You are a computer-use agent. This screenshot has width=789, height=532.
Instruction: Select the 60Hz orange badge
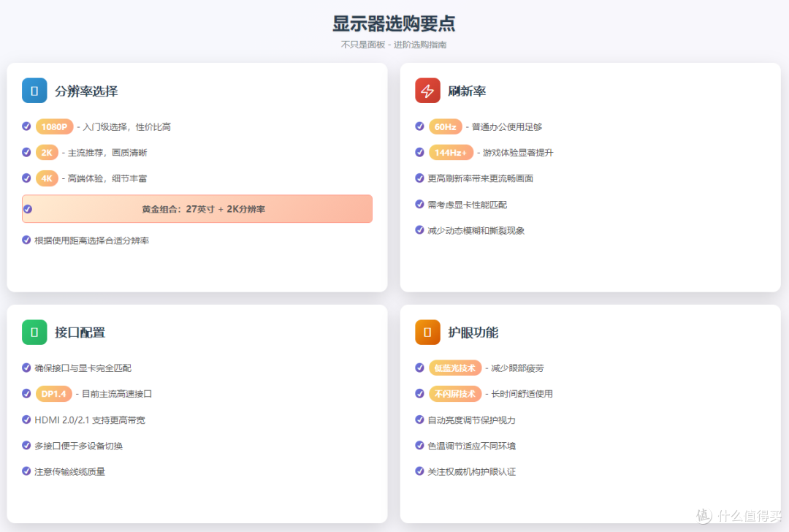446,127
